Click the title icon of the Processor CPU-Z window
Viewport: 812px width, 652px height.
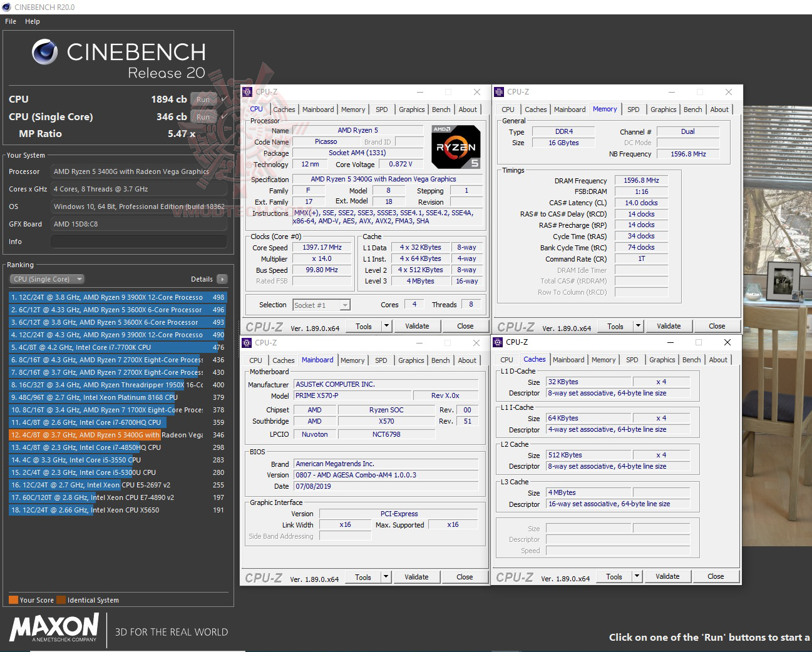(247, 92)
